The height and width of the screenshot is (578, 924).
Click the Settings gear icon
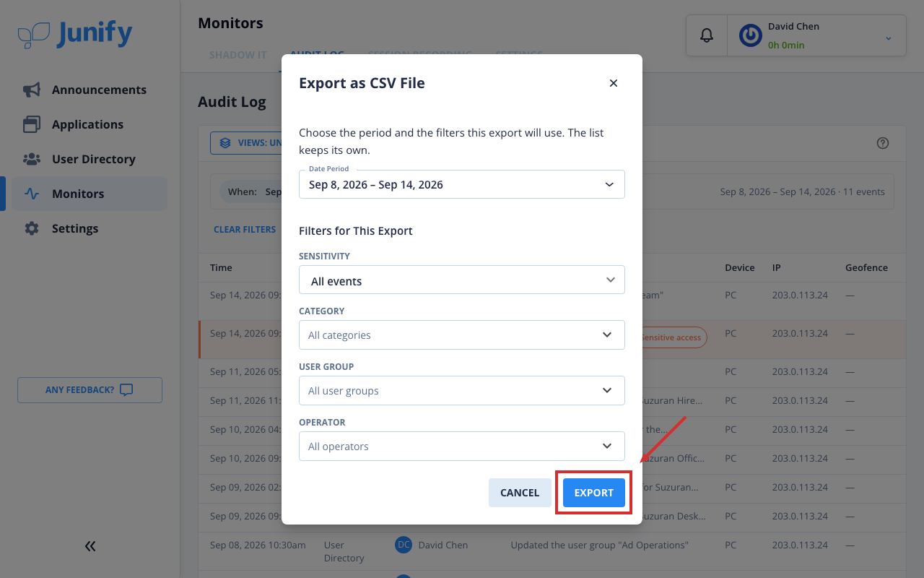(x=32, y=228)
